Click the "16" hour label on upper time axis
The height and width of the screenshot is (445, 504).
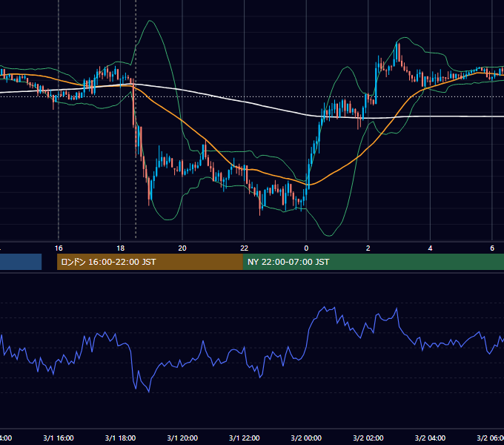[x=59, y=248]
